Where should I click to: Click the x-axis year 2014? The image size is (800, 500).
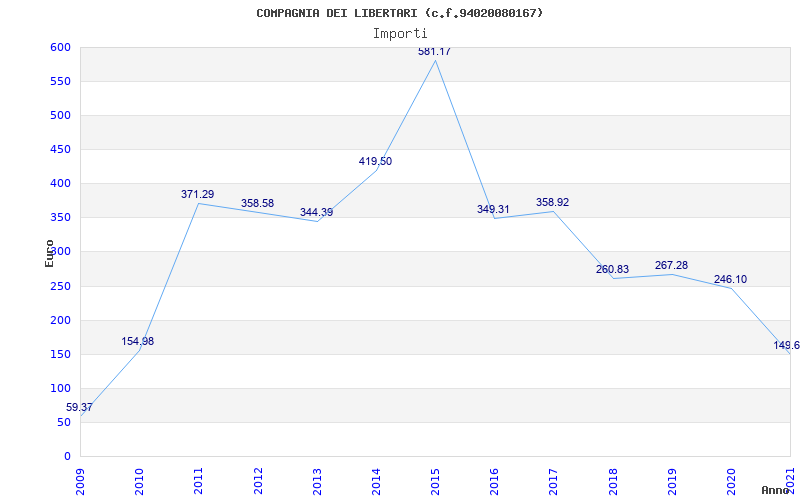377,481
